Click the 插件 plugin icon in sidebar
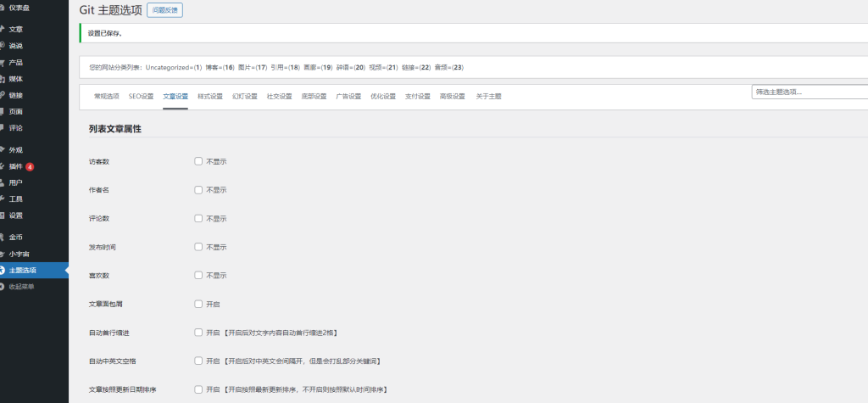Viewport: 868px width, 403px height. pyautogui.click(x=2, y=166)
